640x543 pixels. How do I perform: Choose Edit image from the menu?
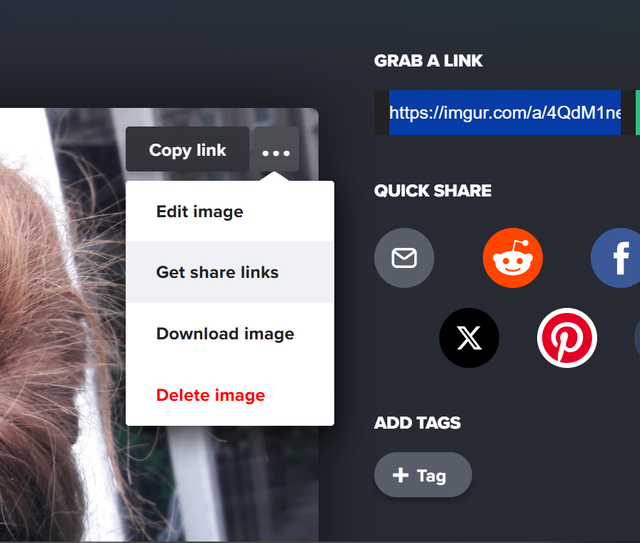230,211
